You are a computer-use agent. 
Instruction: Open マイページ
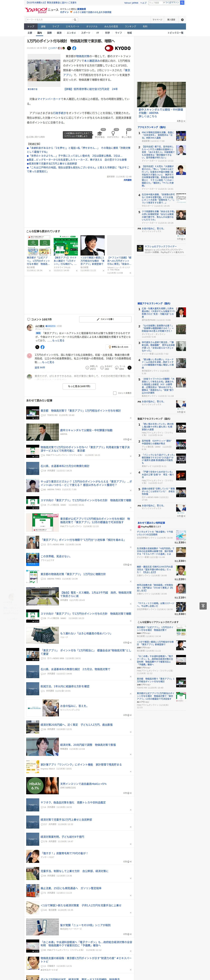157,20
